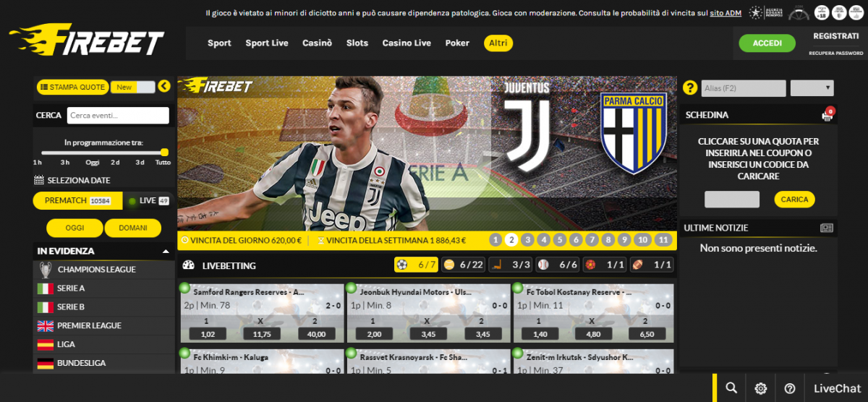Click odds 6,50 for Fc Tobol Kostanay Reserve
This screenshot has height=402, width=868.
point(647,334)
